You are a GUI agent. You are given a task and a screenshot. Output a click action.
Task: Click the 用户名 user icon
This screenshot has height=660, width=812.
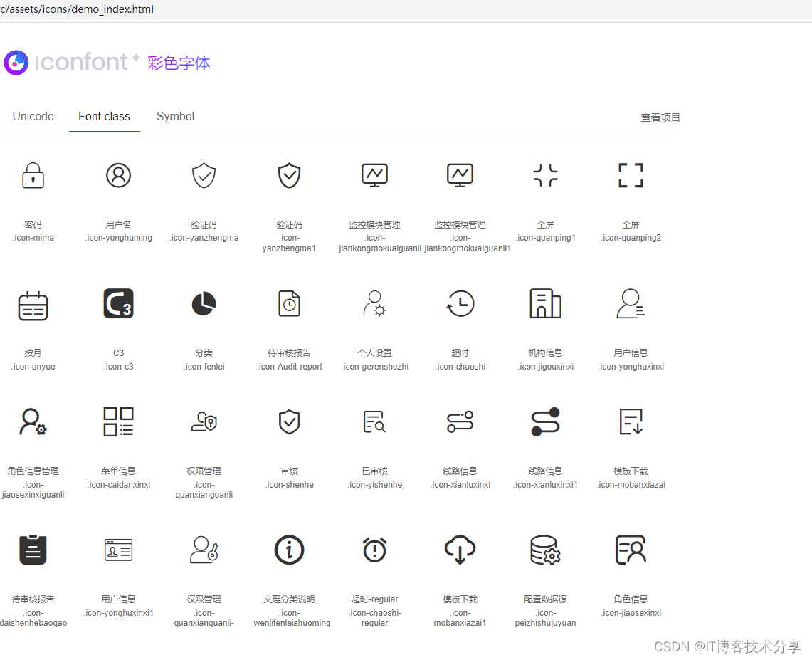(x=118, y=175)
